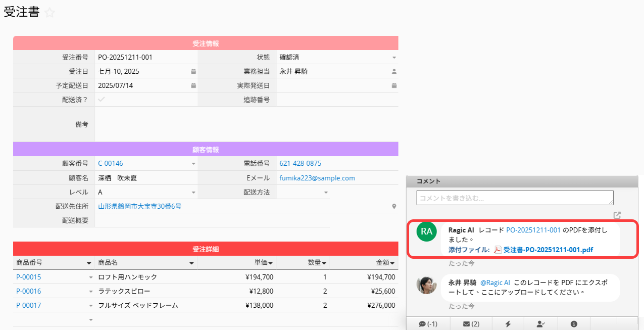Open the 配送方法 dropdown
Screen dimensions: 644x330
tap(326, 193)
